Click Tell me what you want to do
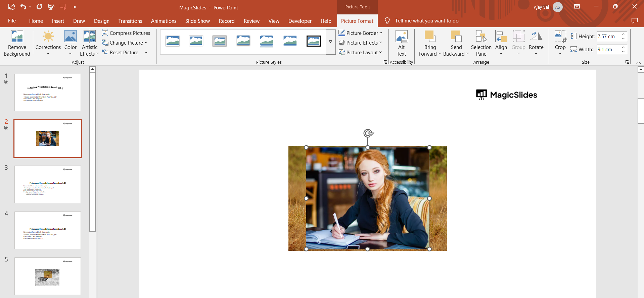The image size is (644, 298). [427, 21]
